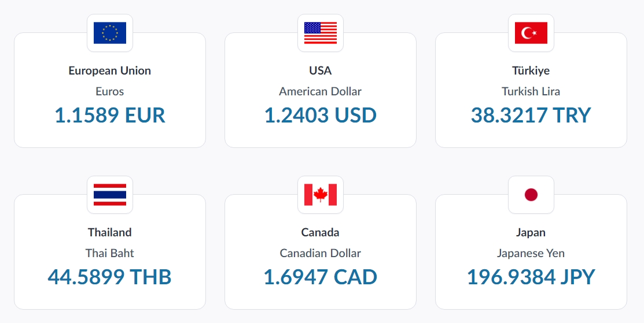Click the Japan flag icon
This screenshot has height=323, width=644.
[x=531, y=195]
